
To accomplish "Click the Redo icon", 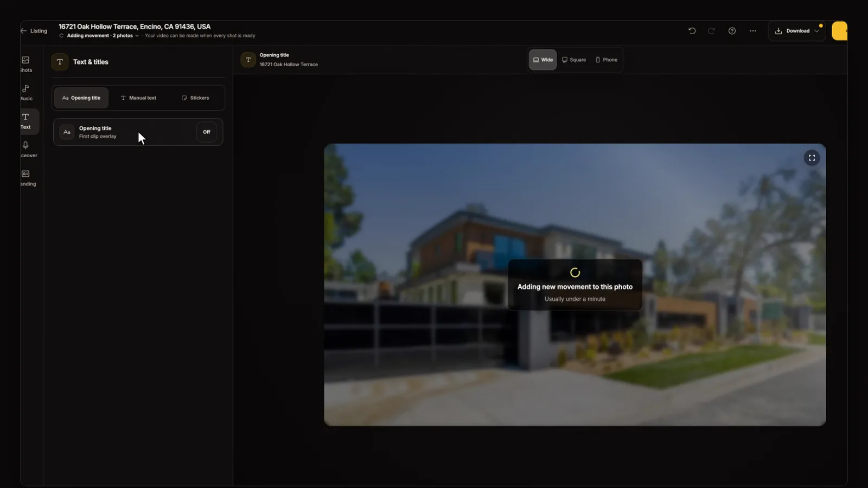I will (x=711, y=31).
